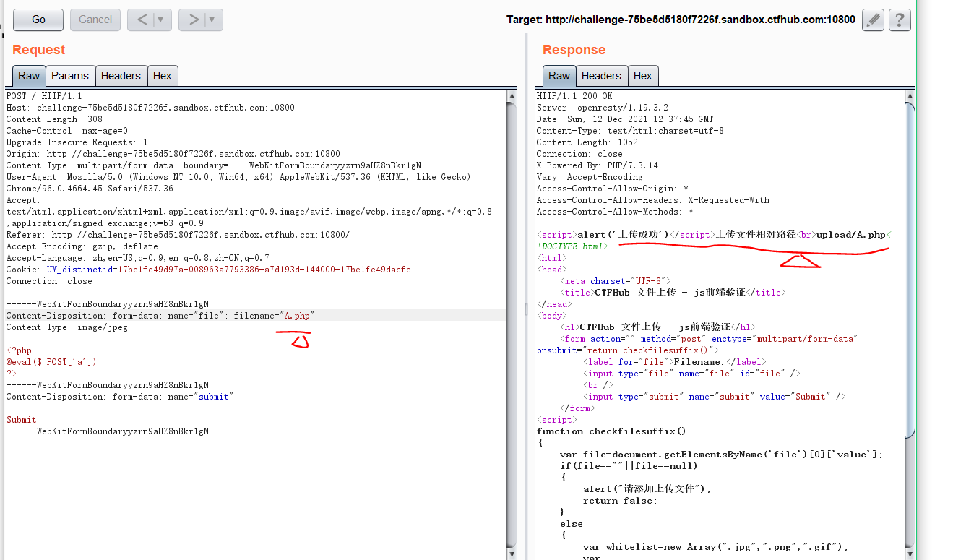Click the 'Content-Type: image/jpeg' line
Screen dimensions: 953x560
click(66, 327)
